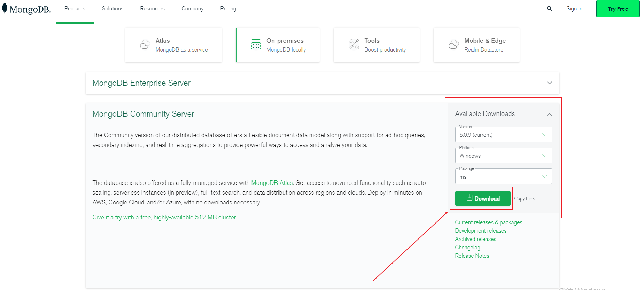Expand the MongoDB Enterprise Server section chevron

click(549, 83)
